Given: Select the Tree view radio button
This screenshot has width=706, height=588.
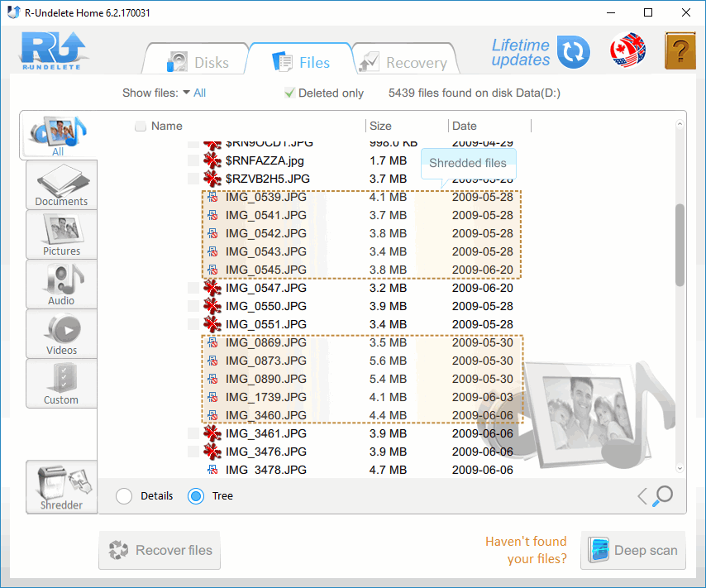Looking at the screenshot, I should (196, 496).
